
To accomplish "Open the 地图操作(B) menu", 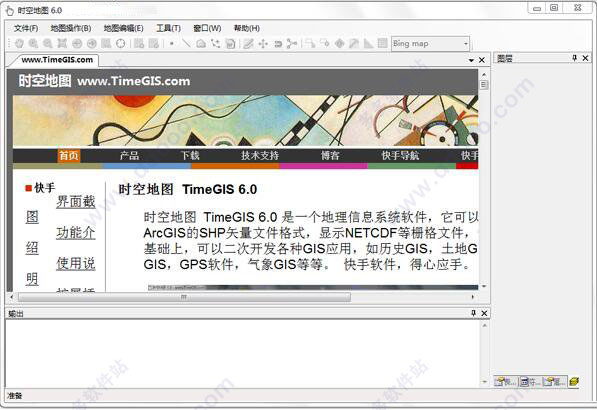I will click(x=71, y=28).
